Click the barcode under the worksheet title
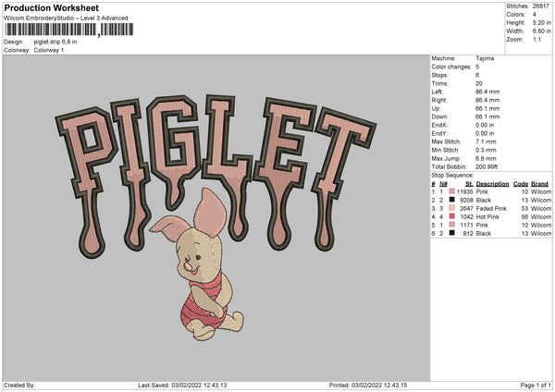555x392 pixels. (69, 30)
